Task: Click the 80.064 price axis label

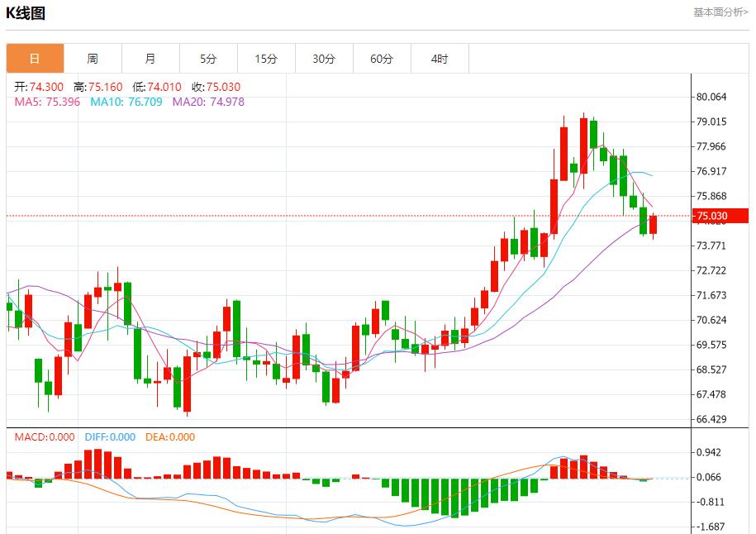Action: (x=711, y=97)
